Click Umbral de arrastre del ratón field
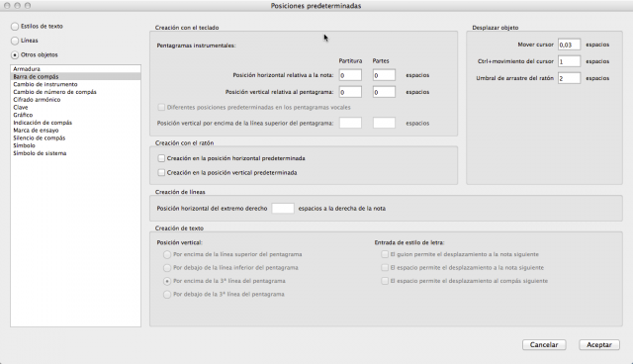 (570, 78)
